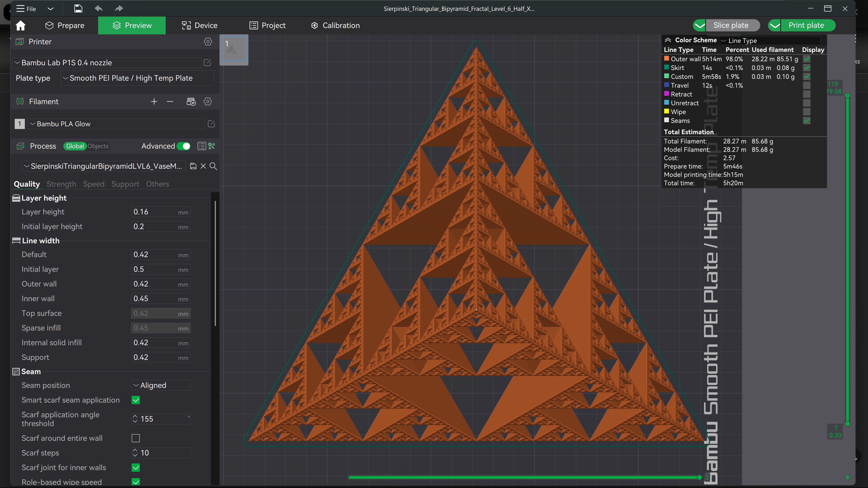Edit Bambu PLA Glow filament preset
Viewport: 868px width, 488px height.
coord(211,124)
